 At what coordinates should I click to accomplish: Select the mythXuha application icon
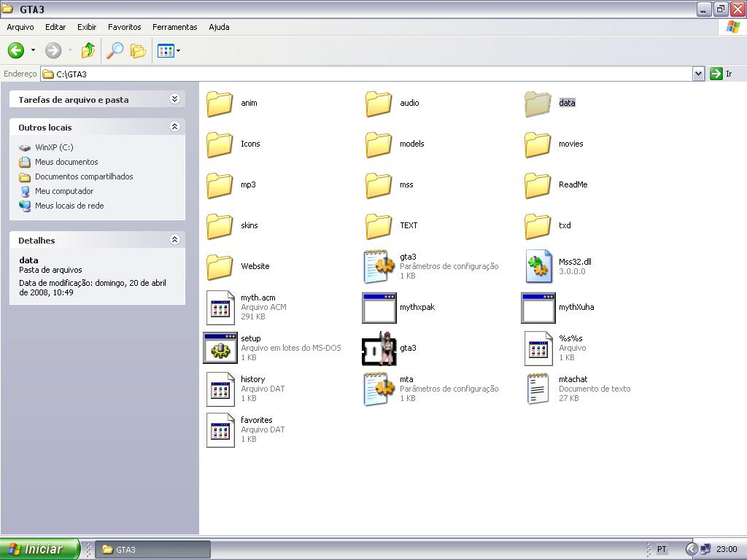coord(538,308)
